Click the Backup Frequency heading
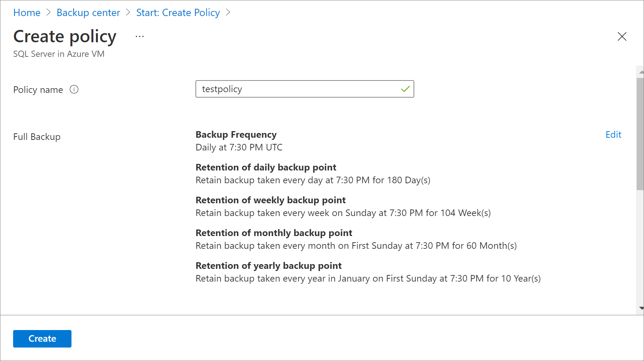 [236, 134]
